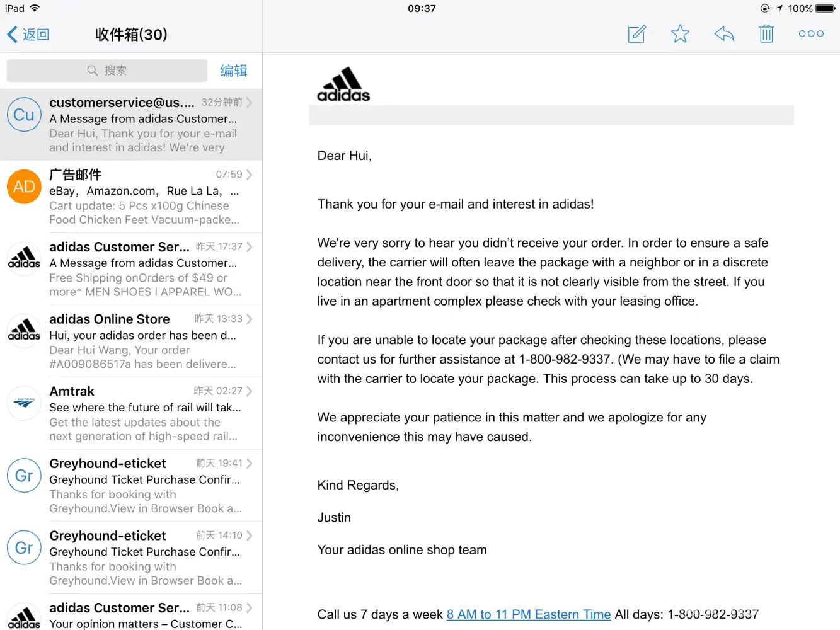Open the Greyhound-eticket email from 前天 19:41

tap(145, 486)
